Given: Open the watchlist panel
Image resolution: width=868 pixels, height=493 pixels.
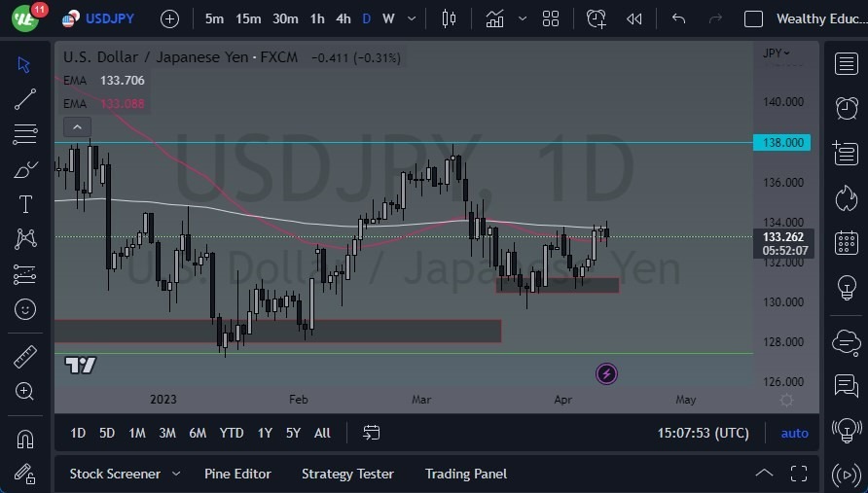Looking at the screenshot, I should tap(847, 64).
